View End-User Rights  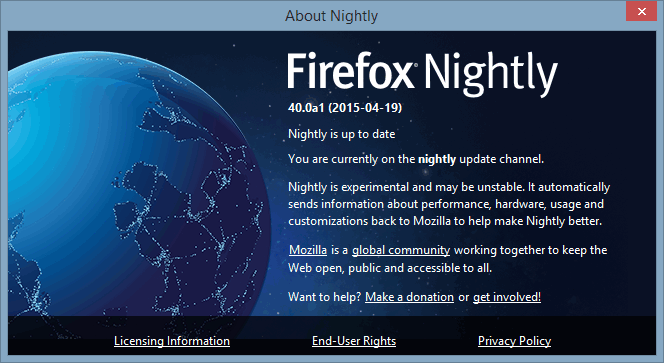[x=354, y=341]
